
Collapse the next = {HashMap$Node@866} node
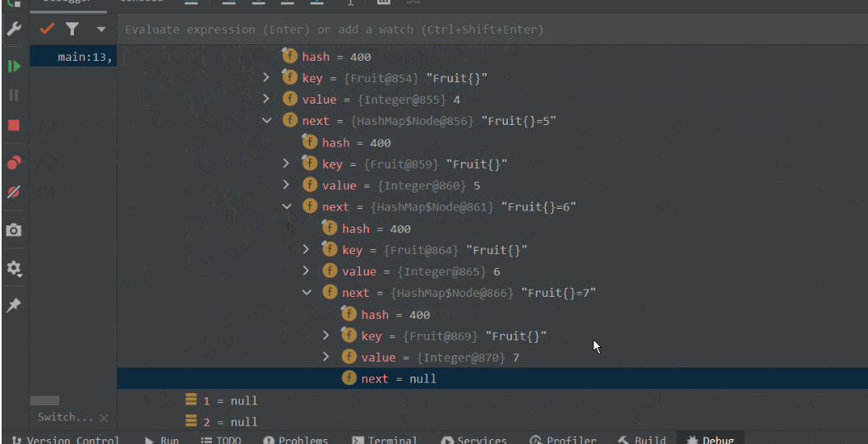(x=307, y=293)
